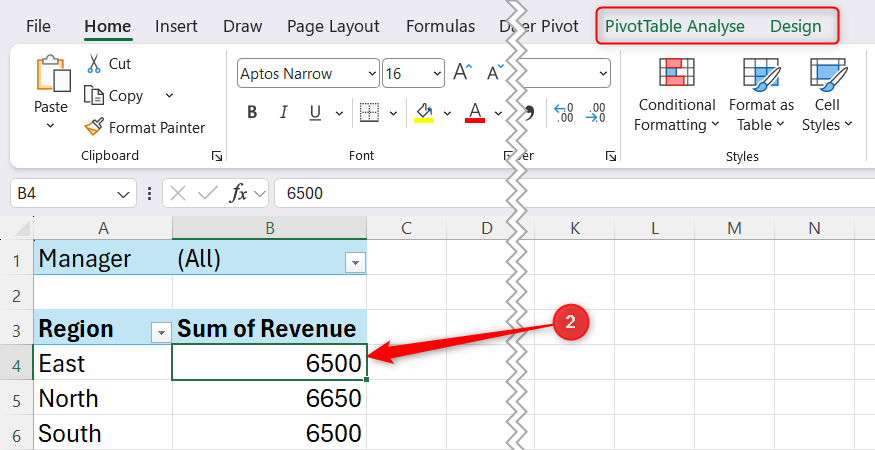This screenshot has width=875, height=450.
Task: Apply cell borders icon
Action: (x=368, y=113)
